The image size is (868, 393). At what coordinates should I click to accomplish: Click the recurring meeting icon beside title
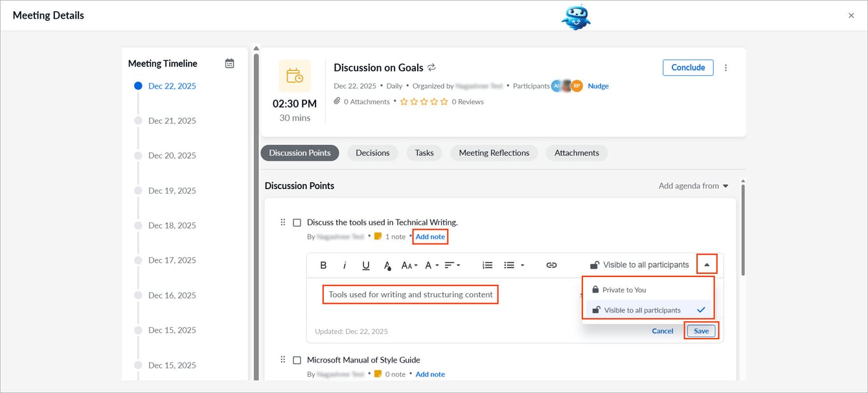click(432, 67)
